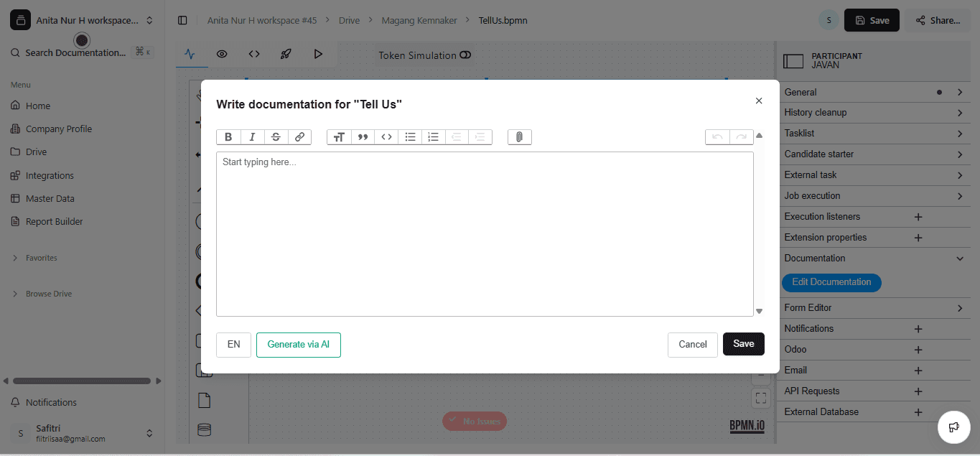Add Execution listeners with the plus toggle

pyautogui.click(x=918, y=216)
